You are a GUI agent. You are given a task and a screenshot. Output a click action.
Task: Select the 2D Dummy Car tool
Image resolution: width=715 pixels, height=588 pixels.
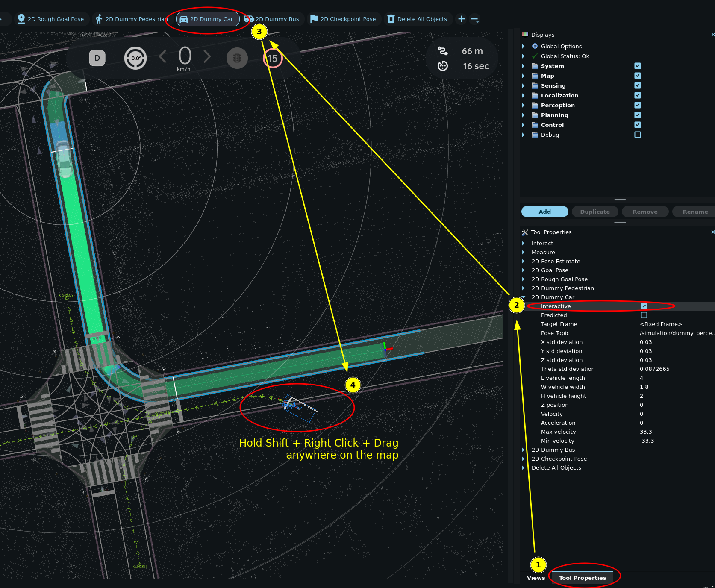[x=207, y=19]
